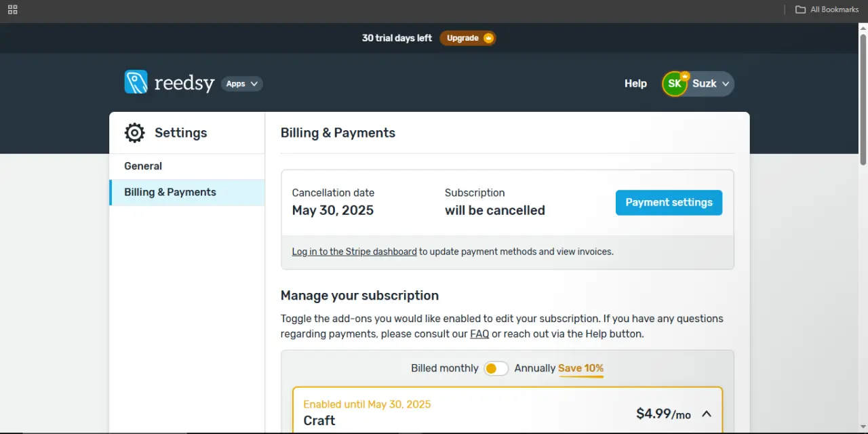Viewport: 868px width, 434px height.
Task: Click the All Bookmarks folder icon
Action: point(801,9)
